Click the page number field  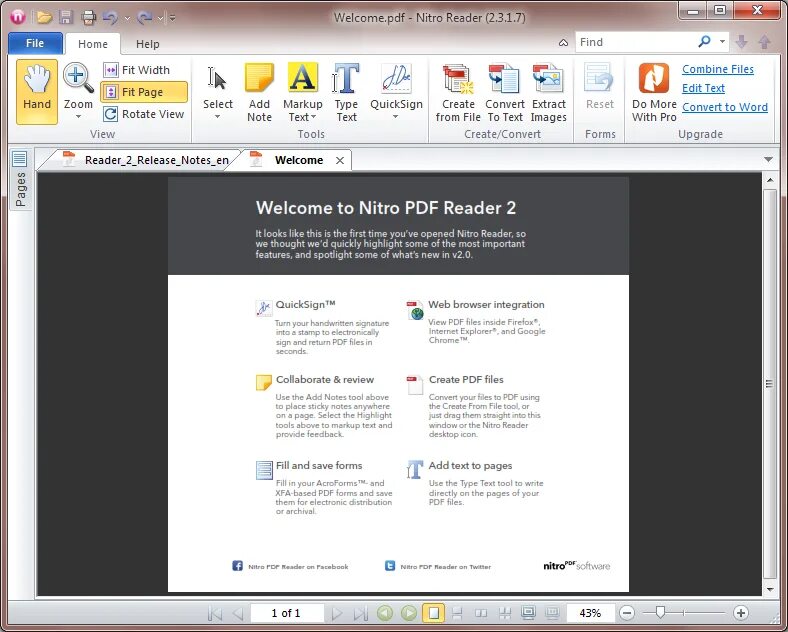286,613
